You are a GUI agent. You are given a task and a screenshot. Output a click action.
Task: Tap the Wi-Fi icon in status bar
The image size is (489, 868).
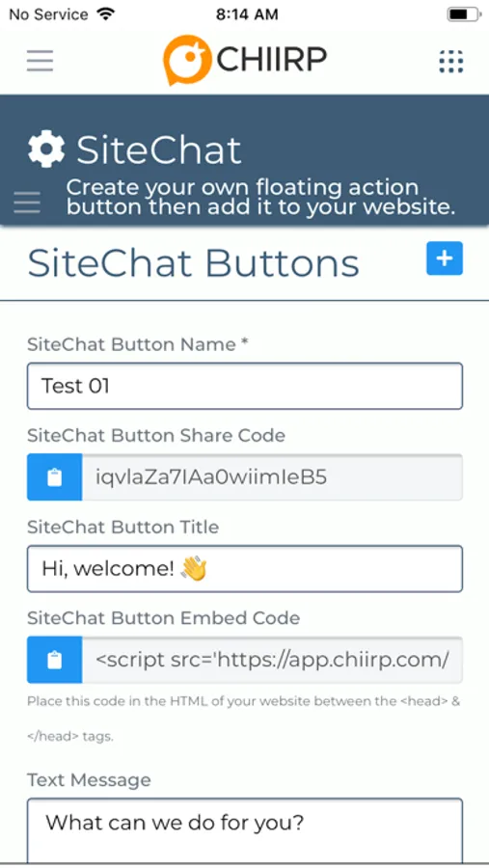[105, 14]
